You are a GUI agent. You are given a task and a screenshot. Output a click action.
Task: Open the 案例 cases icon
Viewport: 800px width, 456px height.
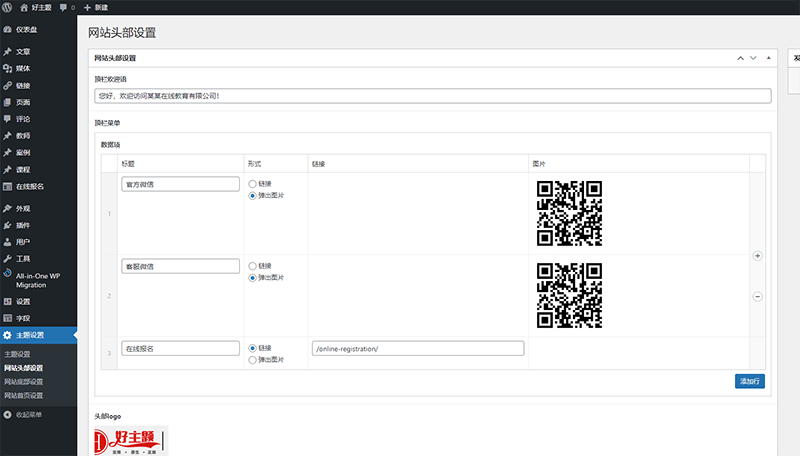click(7, 153)
